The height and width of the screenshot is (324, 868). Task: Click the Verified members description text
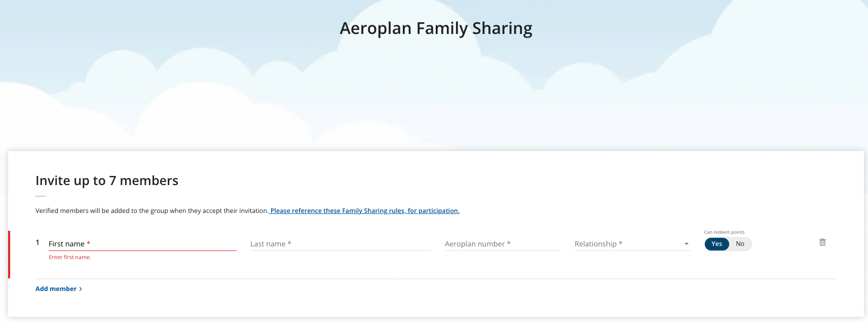point(152,211)
